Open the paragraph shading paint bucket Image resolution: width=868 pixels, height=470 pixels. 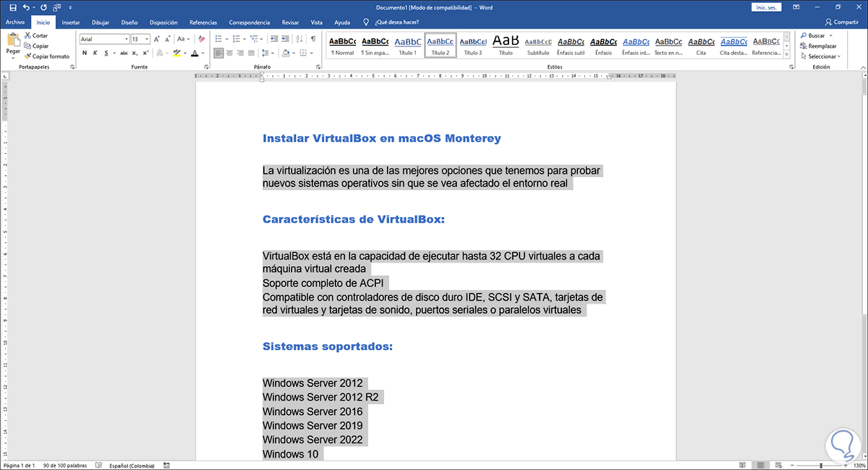point(286,53)
